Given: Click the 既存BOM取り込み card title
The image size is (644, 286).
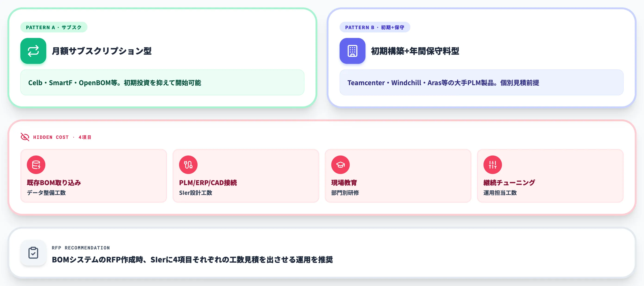Looking at the screenshot, I should pos(54,183).
